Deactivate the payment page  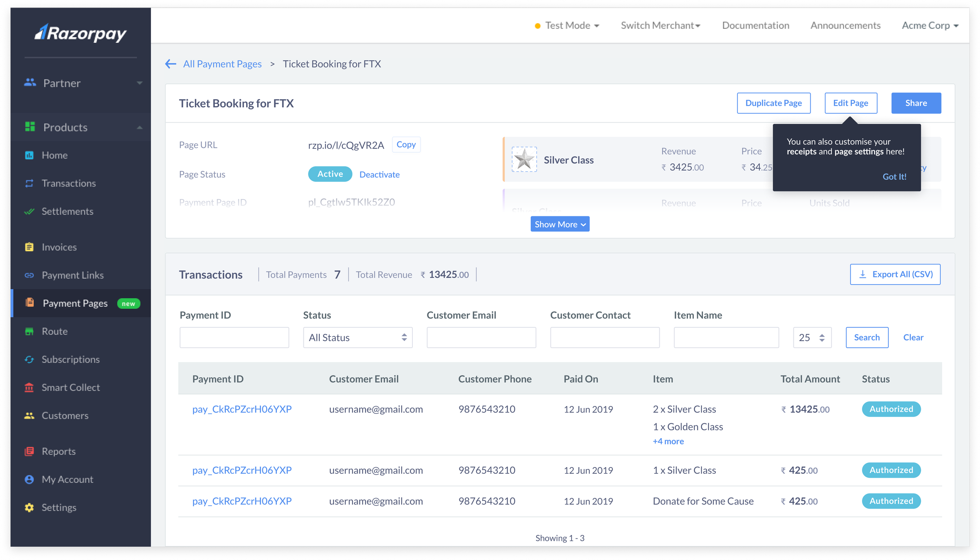379,175
